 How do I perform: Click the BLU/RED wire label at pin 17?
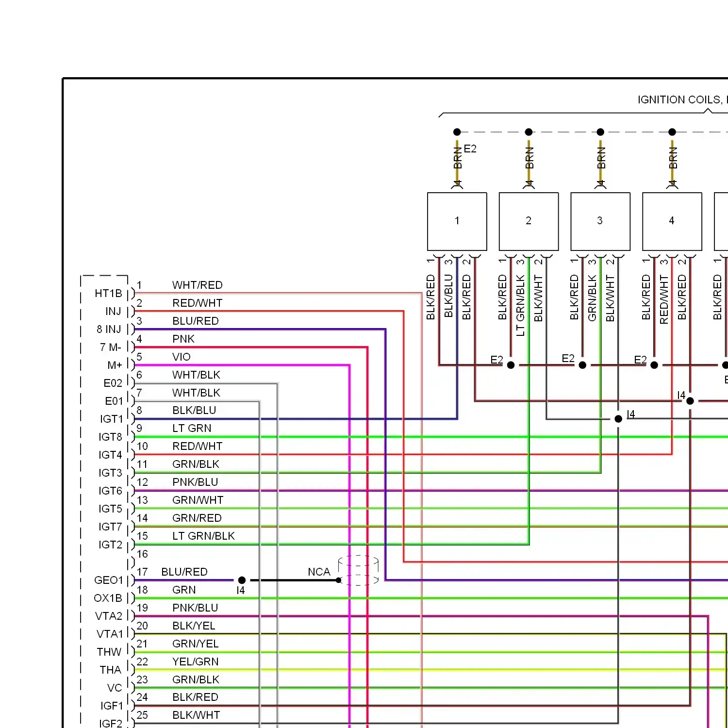(x=184, y=572)
